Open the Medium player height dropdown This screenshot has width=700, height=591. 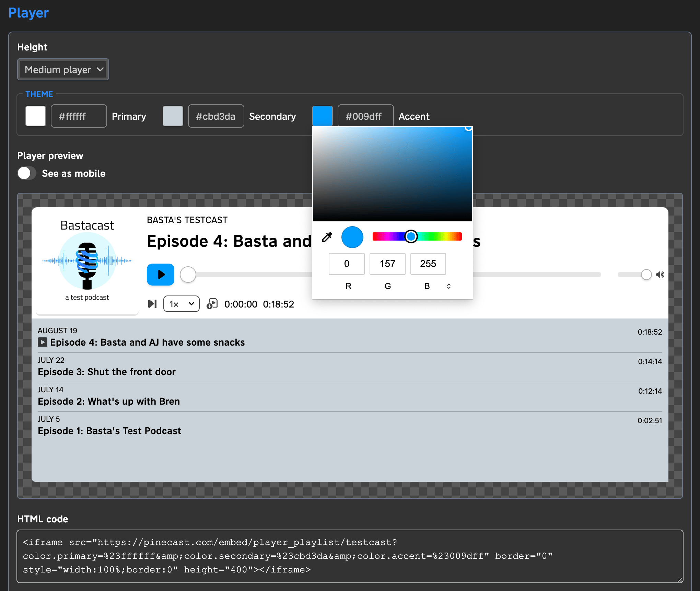click(x=63, y=69)
